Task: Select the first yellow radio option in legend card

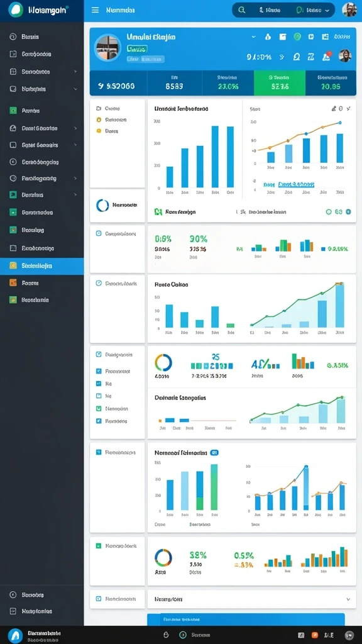Action: coord(99,120)
